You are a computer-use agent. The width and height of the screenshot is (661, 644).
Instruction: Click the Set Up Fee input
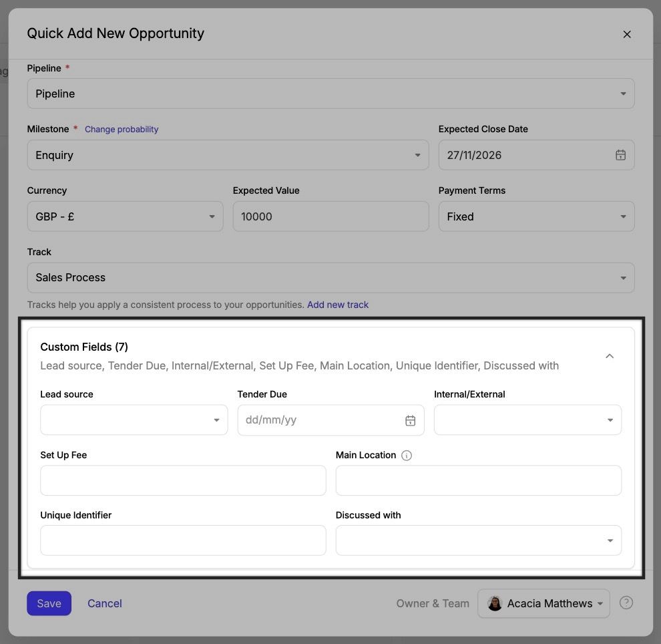point(183,480)
